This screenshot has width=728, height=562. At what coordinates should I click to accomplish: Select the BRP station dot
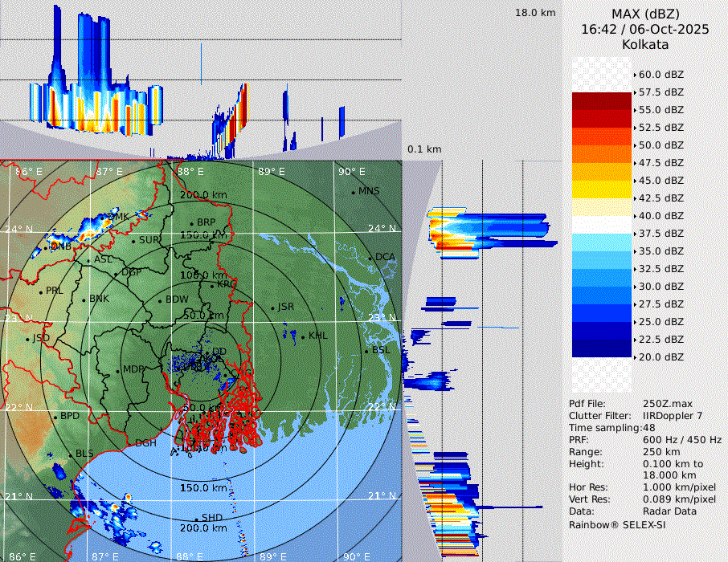pyautogui.click(x=191, y=223)
